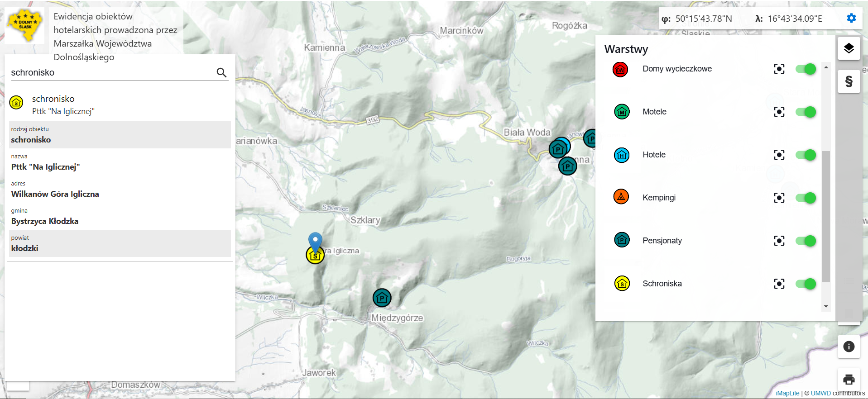The image size is (868, 399).
Task: Zoom to Kempingi layer extent
Action: click(779, 198)
